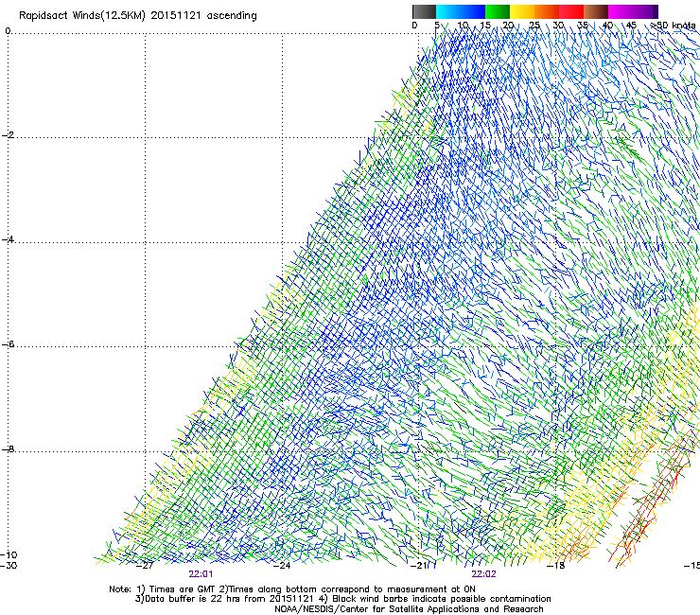Click the red 30-35 knots legend swatch
Screen dimensions: 700x615
pyautogui.click(x=571, y=11)
